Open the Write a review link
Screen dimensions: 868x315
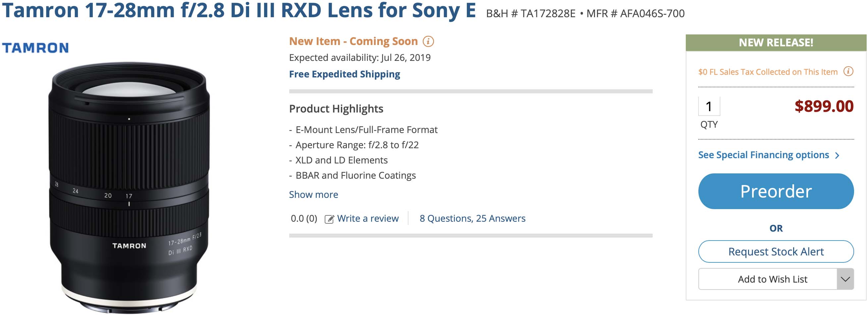[368, 218]
